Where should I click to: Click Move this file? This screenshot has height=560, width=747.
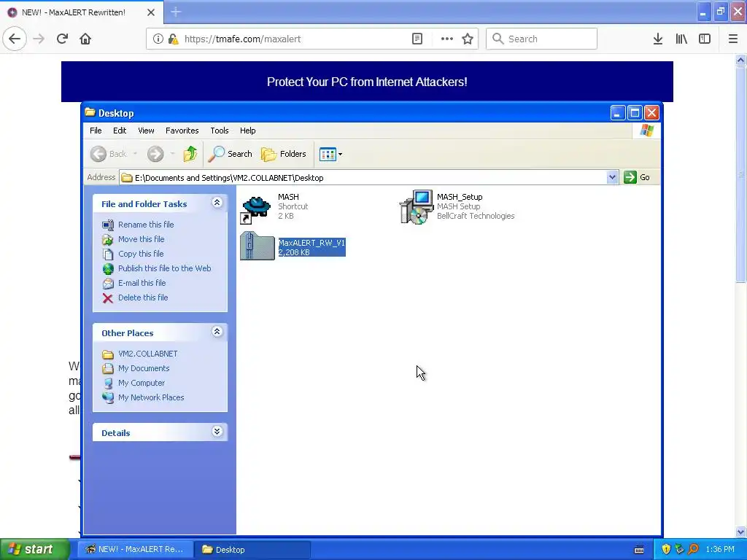[141, 239]
